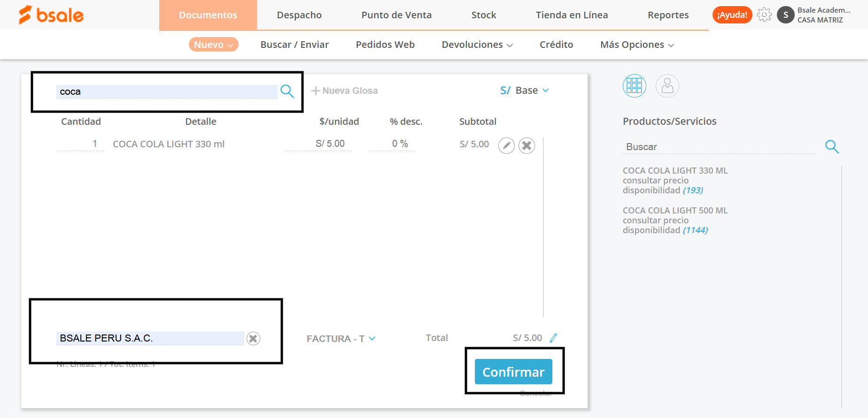This screenshot has width=868, height=418.
Task: Click the Total S/ 5.00 amount
Action: click(527, 338)
